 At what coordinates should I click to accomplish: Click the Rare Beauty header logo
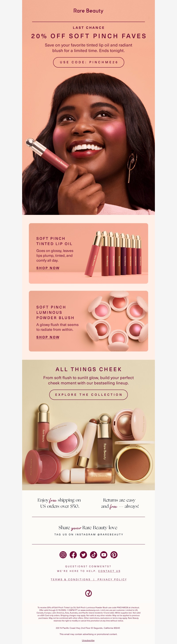pos(88,11)
